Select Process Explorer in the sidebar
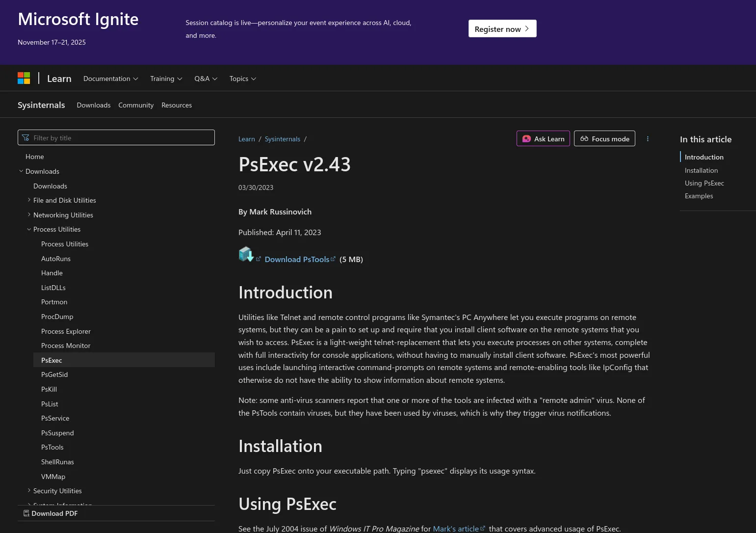 [66, 331]
